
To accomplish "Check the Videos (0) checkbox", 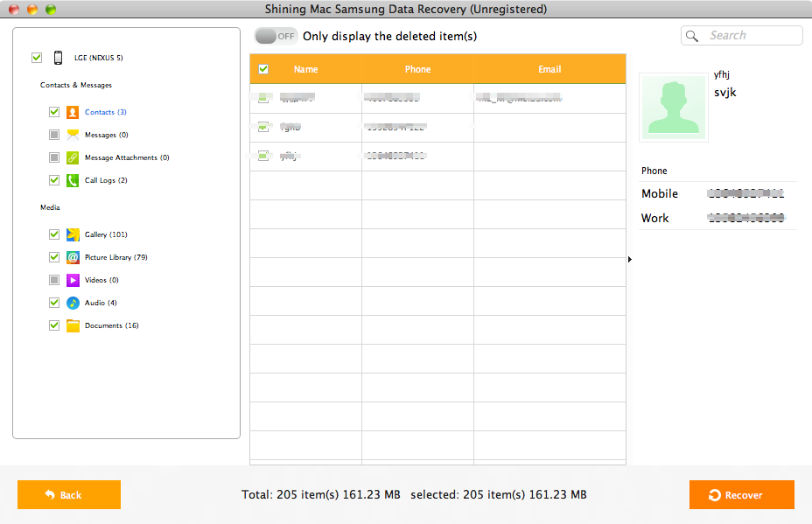I will (x=54, y=280).
